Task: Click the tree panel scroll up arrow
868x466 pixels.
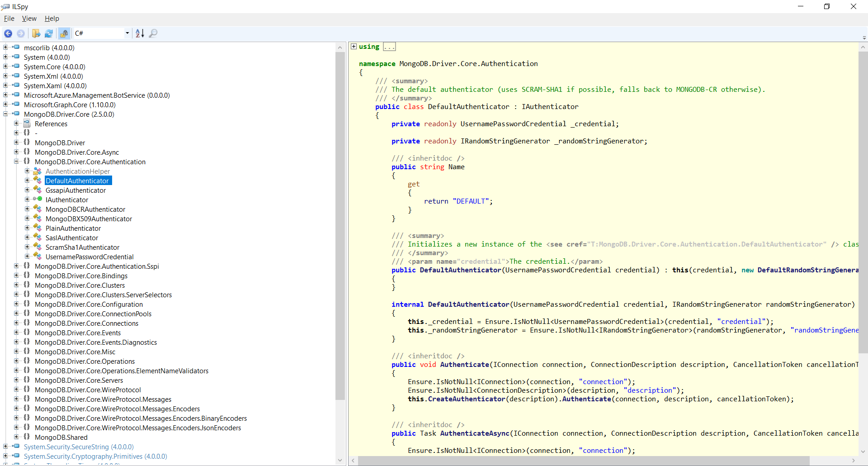Action: pyautogui.click(x=340, y=47)
